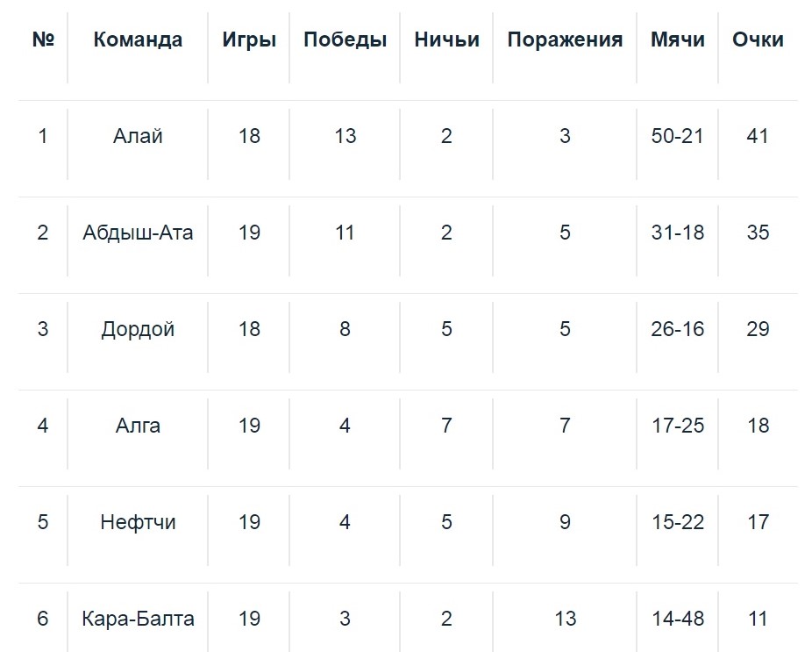
Task: Click Кара-Балта's losses value 13
Action: (565, 619)
